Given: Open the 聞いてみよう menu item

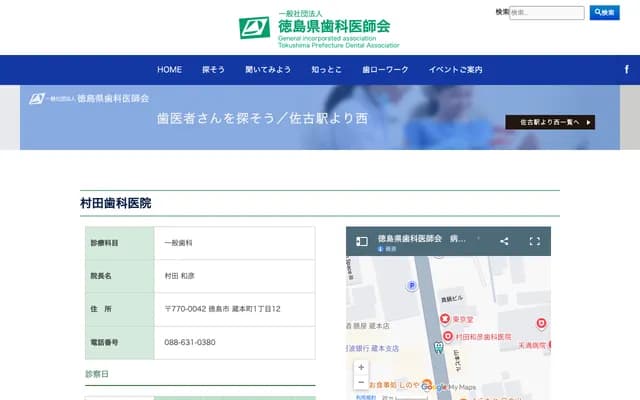Looking at the screenshot, I should [x=268, y=70].
